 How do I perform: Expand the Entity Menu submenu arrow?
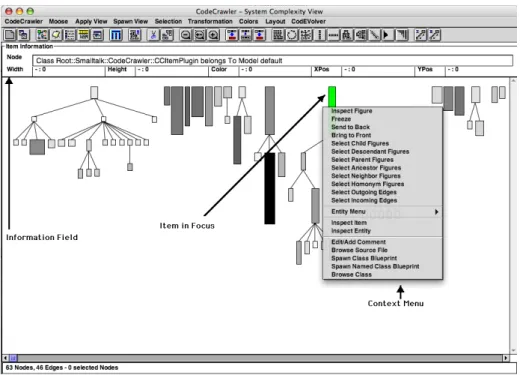point(436,212)
